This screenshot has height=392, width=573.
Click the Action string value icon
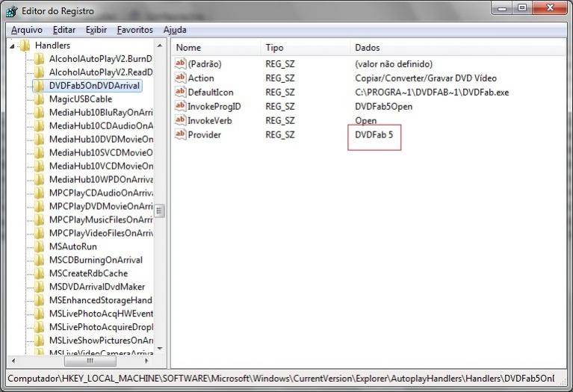(x=180, y=78)
